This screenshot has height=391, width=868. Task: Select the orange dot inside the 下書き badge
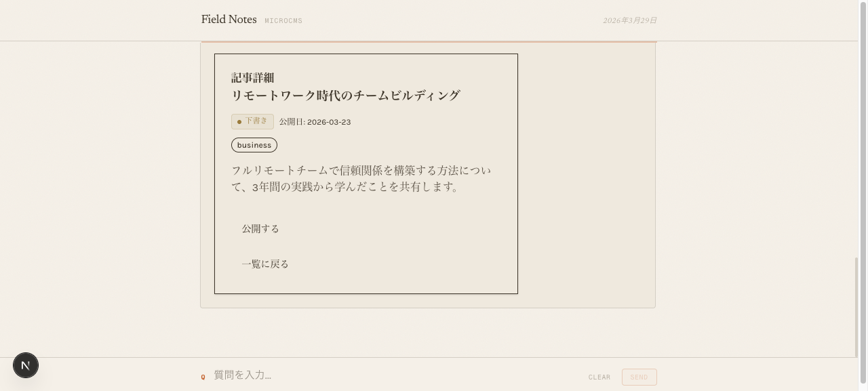pos(239,122)
